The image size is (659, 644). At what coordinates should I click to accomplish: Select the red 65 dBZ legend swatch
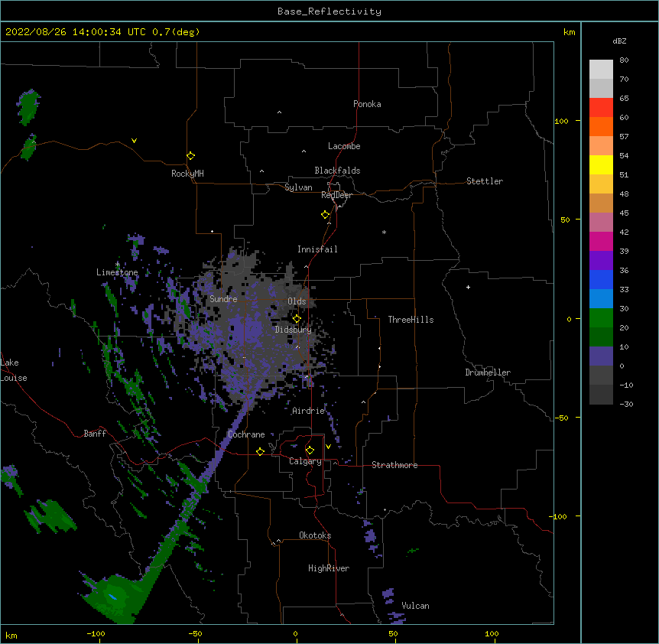point(601,107)
